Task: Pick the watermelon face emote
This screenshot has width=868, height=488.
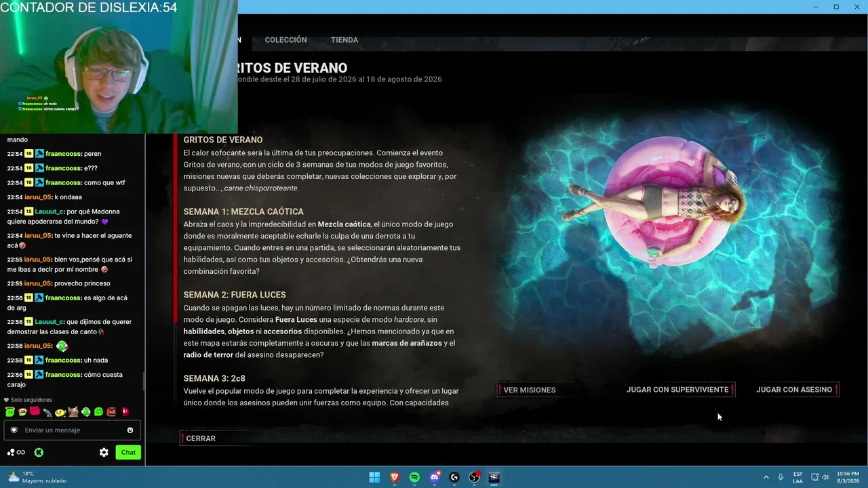Action: click(22, 411)
